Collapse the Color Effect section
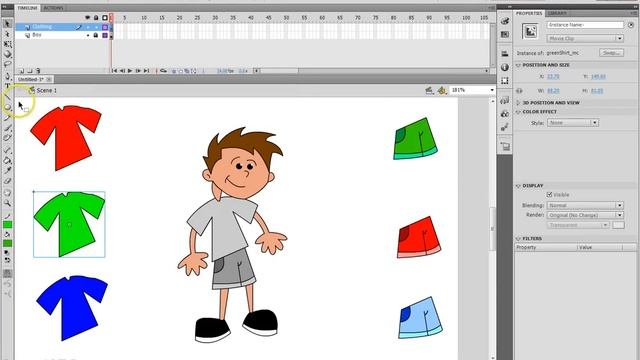 518,112
